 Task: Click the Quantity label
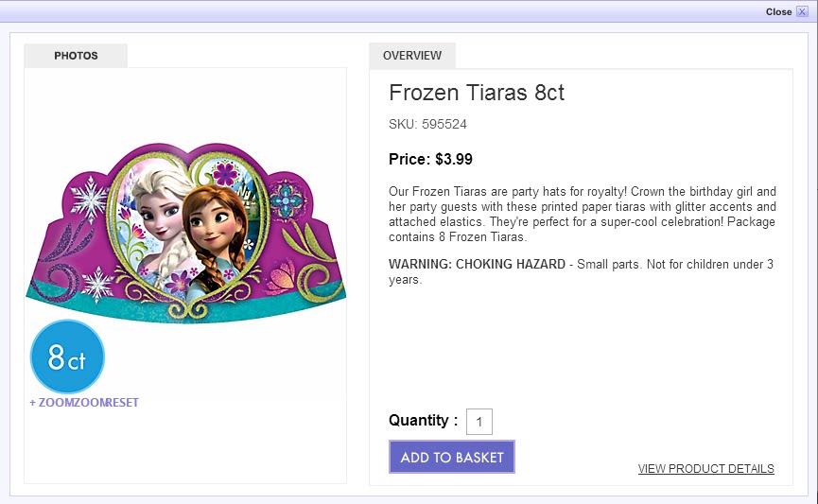pos(423,421)
